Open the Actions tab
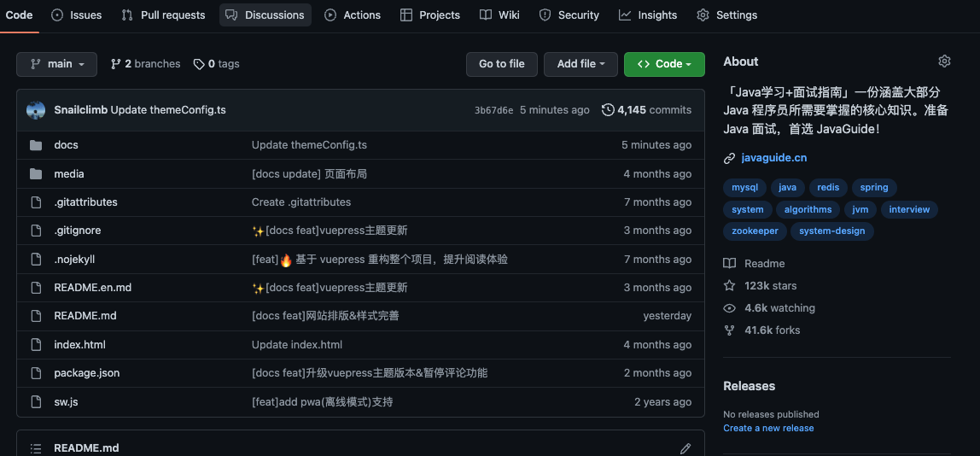 coord(353,15)
